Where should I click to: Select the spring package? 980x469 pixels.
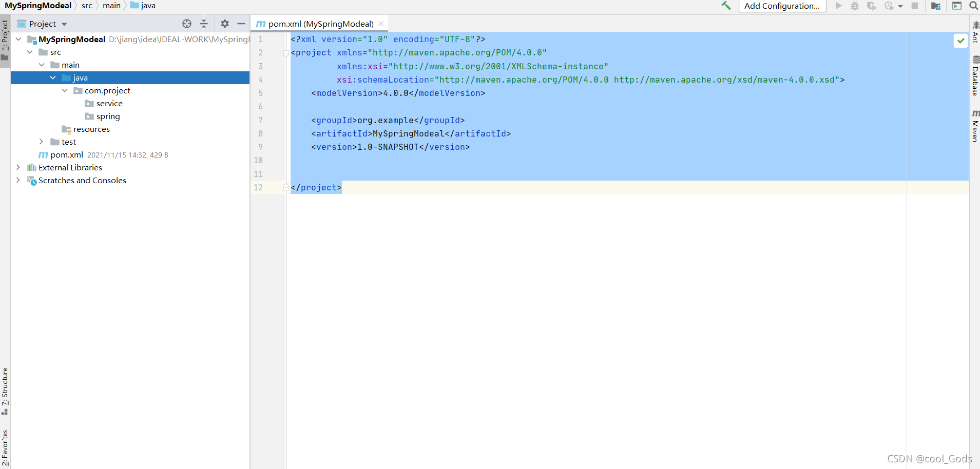coord(108,116)
